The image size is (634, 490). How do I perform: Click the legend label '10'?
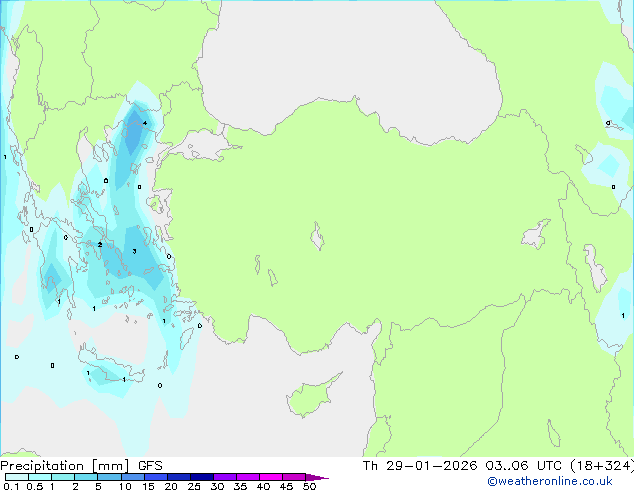[x=125, y=486]
